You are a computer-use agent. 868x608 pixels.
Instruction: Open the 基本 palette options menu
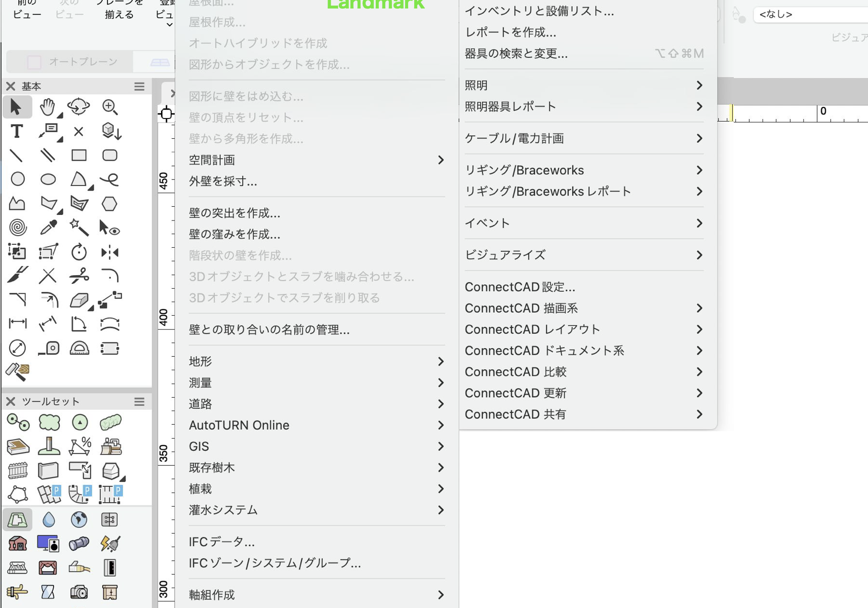pos(139,87)
